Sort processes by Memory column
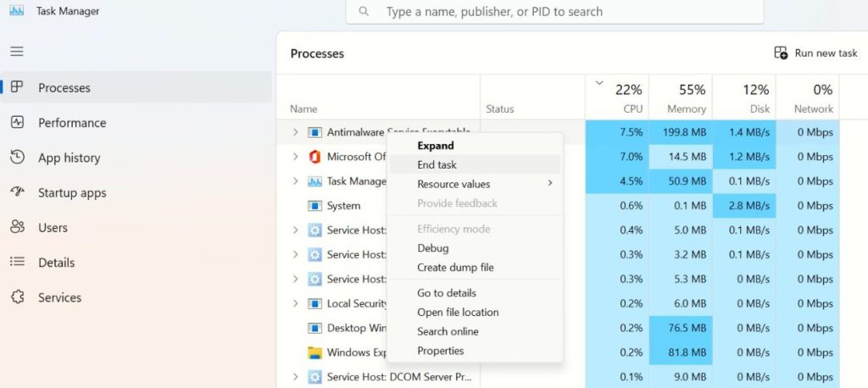Image resolution: width=868 pixels, height=388 pixels. [686, 98]
